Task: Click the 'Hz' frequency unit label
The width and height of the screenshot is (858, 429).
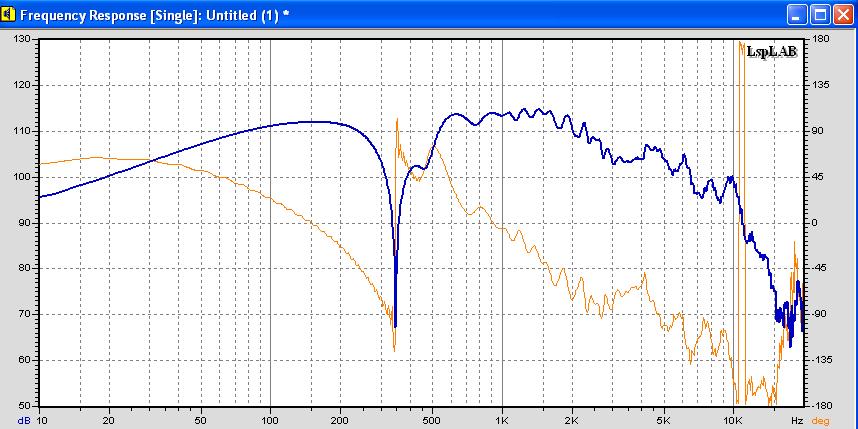Action: [x=797, y=420]
